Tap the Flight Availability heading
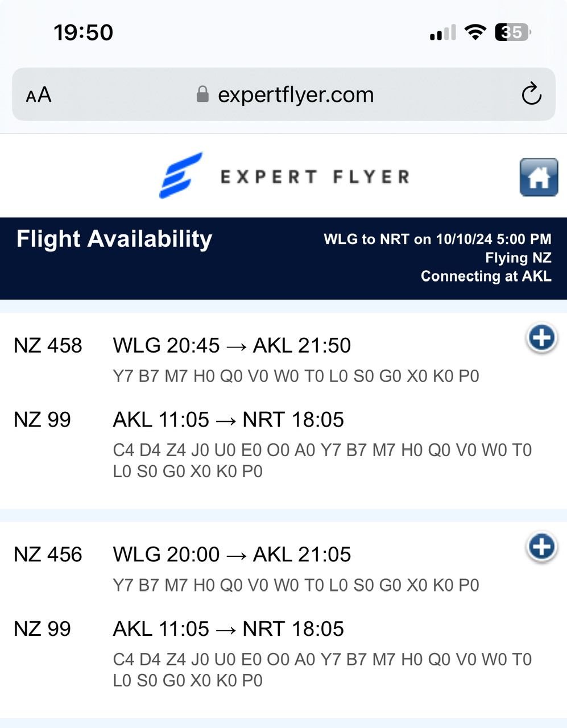 pos(114,239)
